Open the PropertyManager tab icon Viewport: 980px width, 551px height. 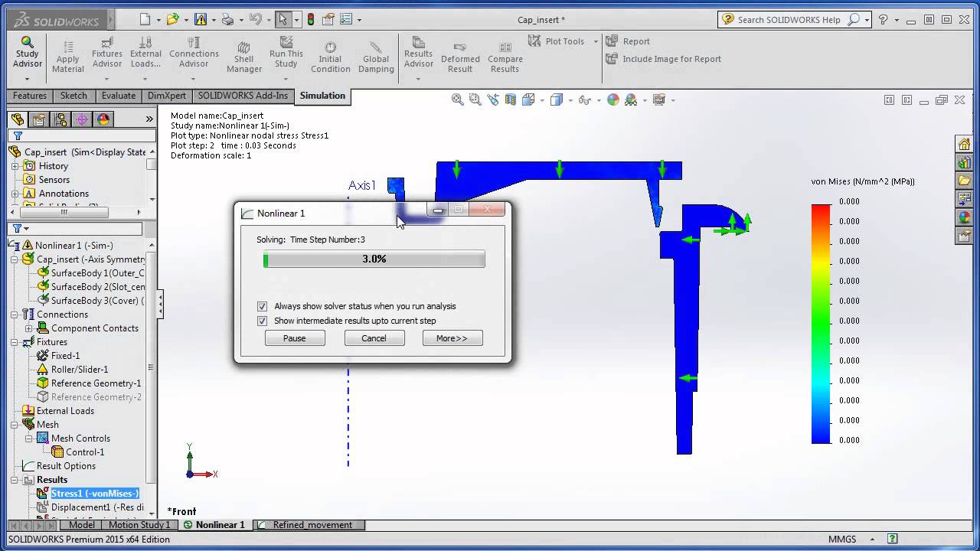(39, 119)
